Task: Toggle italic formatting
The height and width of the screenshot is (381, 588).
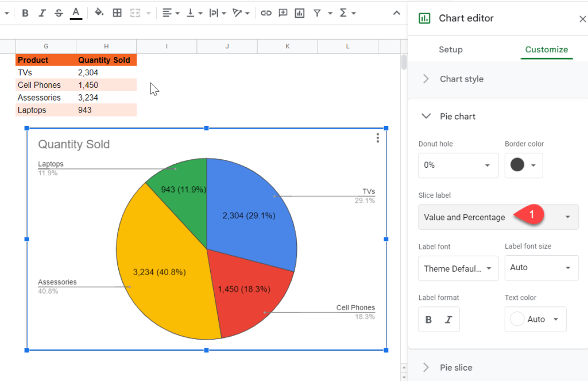Action: point(41,12)
